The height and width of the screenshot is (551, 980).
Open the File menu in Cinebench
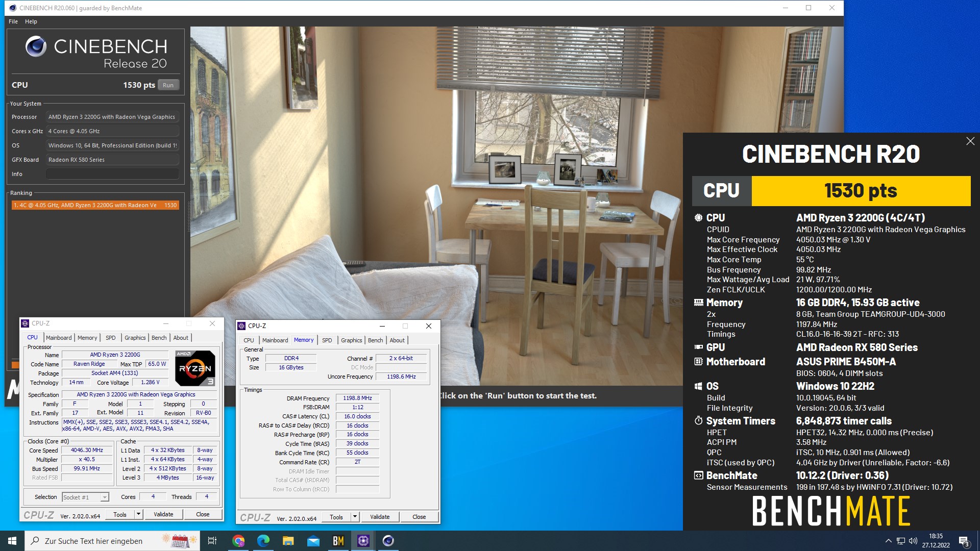point(13,21)
